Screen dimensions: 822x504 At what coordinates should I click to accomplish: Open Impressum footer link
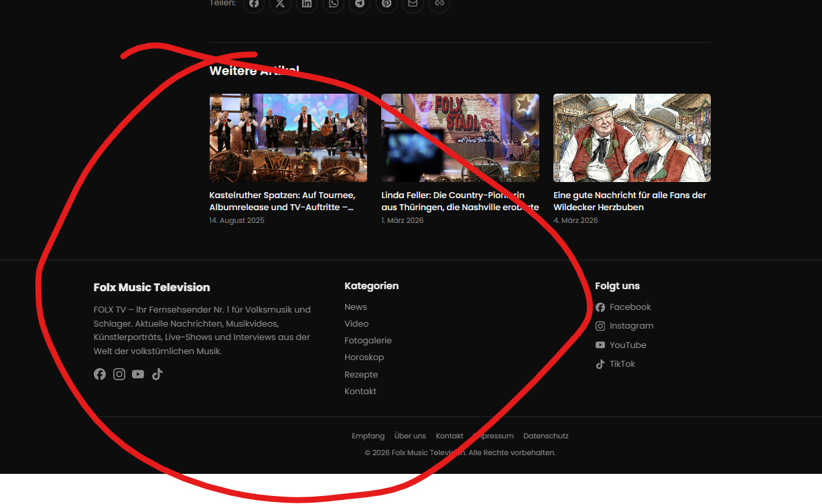493,436
